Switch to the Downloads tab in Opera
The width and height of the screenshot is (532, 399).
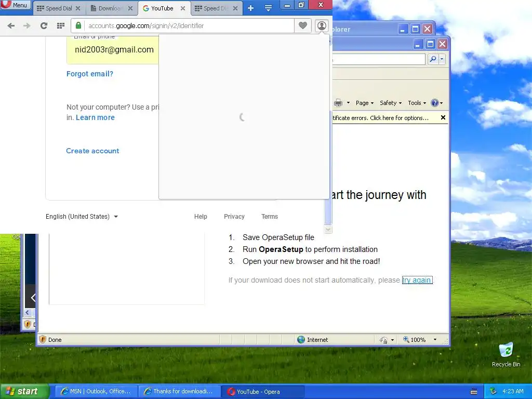pyautogui.click(x=108, y=8)
